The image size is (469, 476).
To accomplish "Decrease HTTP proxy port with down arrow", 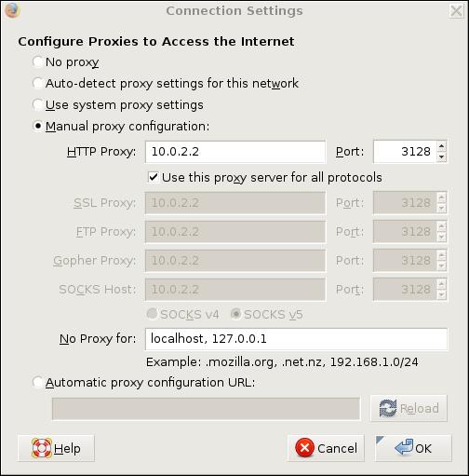I will (x=442, y=157).
